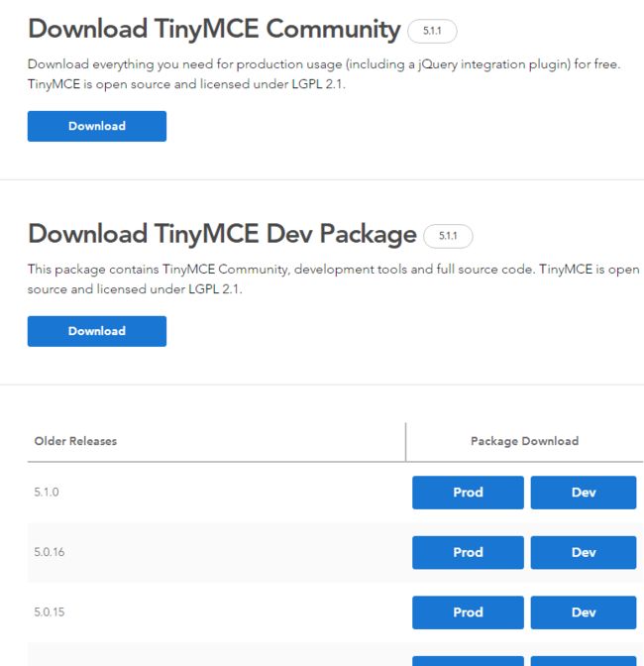Image resolution: width=644 pixels, height=666 pixels.
Task: Click the 5.1.0 version text
Action: click(x=47, y=493)
